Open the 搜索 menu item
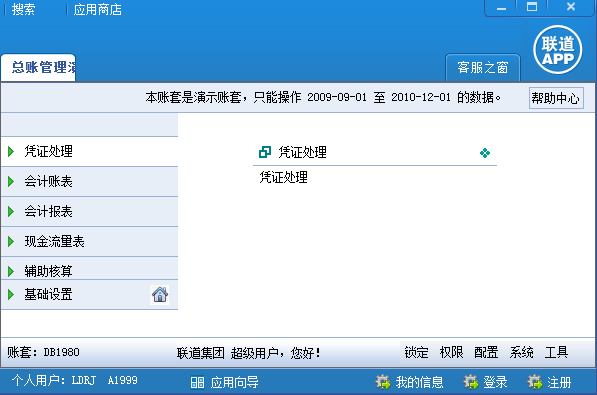Screen dimensions: 597x395 pos(23,9)
